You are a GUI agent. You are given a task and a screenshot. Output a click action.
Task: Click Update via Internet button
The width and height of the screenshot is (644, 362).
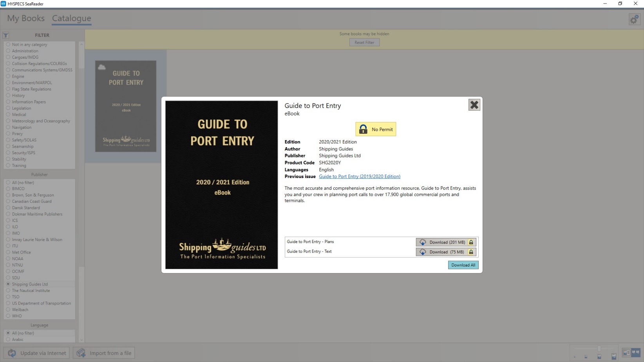coord(37,353)
